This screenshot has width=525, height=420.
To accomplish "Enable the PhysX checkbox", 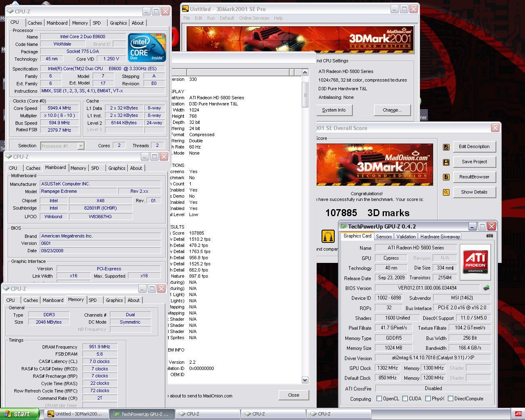I will (428, 399).
